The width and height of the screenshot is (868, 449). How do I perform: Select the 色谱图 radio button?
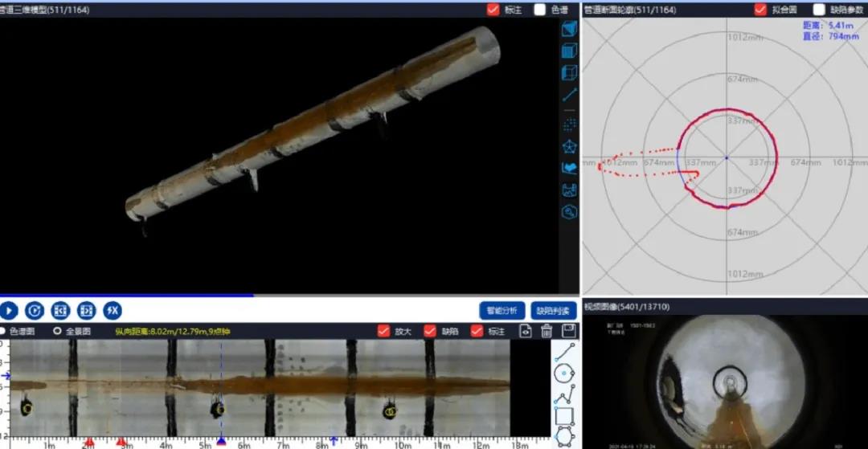click(2, 331)
